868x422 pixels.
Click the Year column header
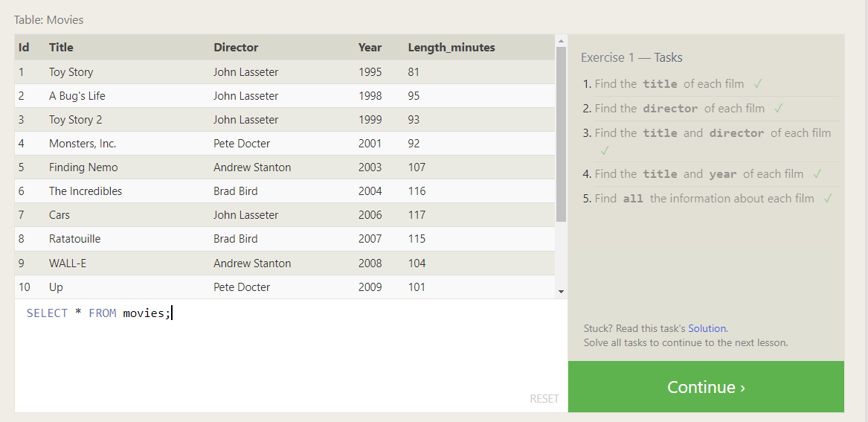(x=370, y=48)
